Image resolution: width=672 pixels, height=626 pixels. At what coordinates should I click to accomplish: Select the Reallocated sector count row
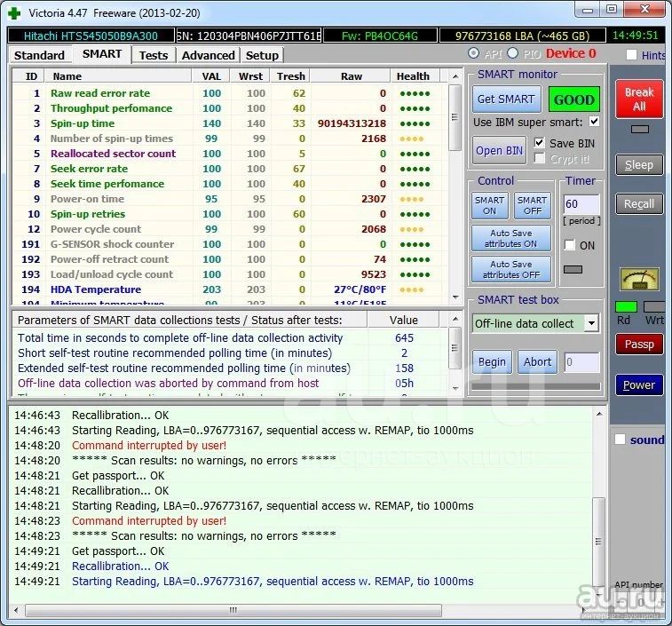coord(113,154)
